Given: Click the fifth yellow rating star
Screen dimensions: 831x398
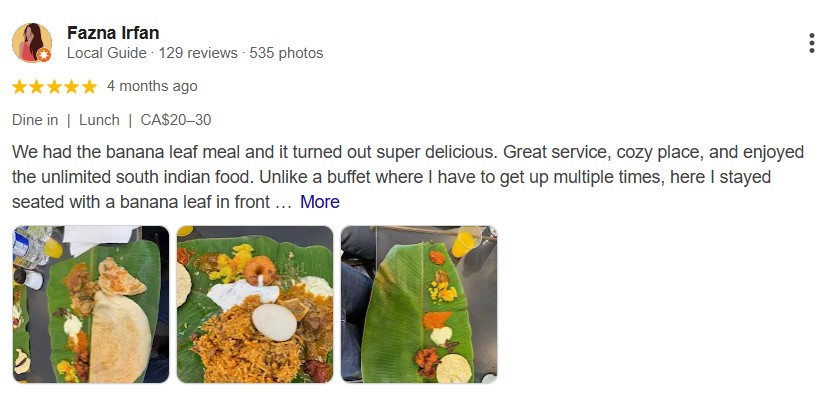Looking at the screenshot, I should point(90,86).
